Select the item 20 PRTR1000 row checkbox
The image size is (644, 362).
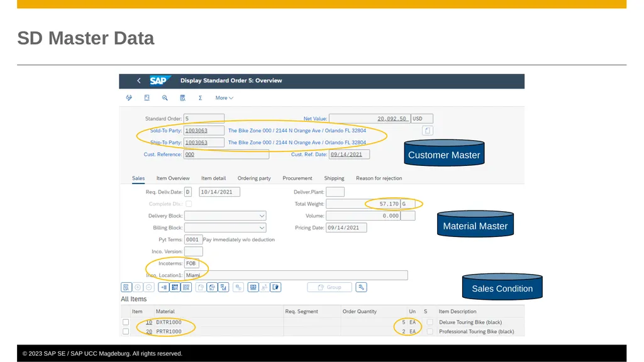pyautogui.click(x=126, y=331)
